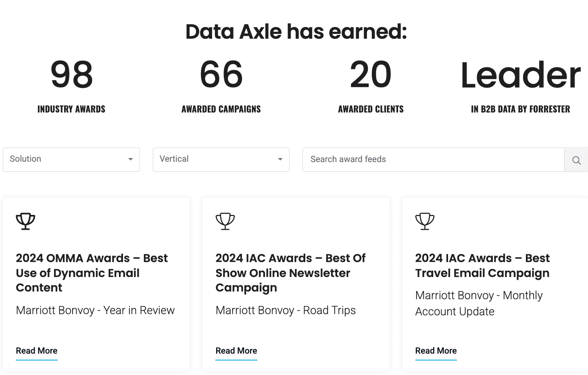The height and width of the screenshot is (375, 588).
Task: Click Read More on the OMMA Awards card
Action: [x=36, y=351]
